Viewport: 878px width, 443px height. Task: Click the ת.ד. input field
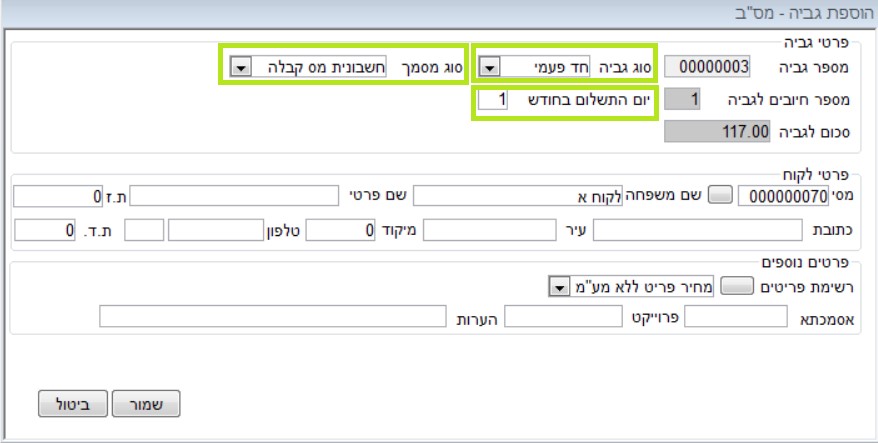click(45, 230)
